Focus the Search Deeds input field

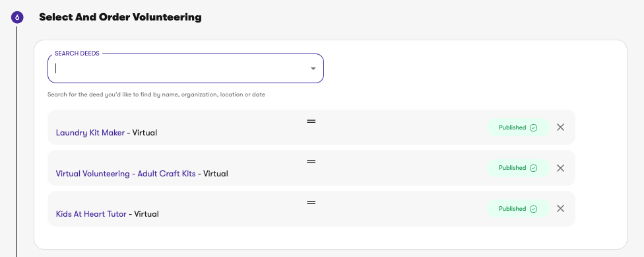coord(185,69)
